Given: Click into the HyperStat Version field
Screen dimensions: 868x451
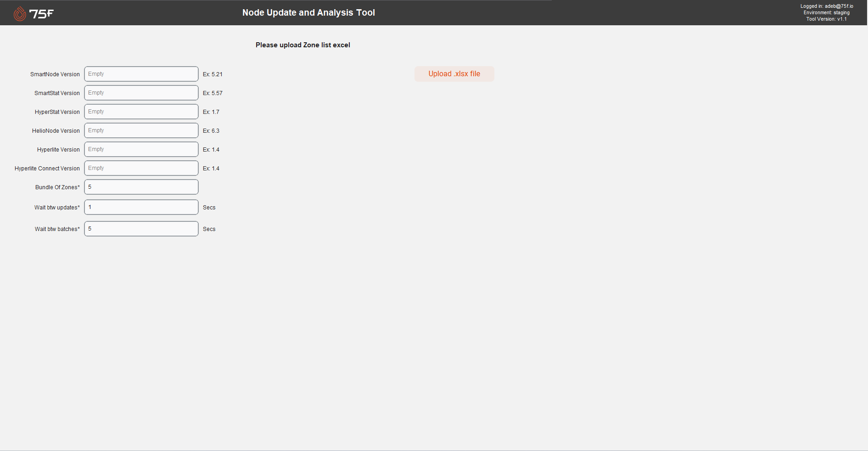Looking at the screenshot, I should 141,112.
